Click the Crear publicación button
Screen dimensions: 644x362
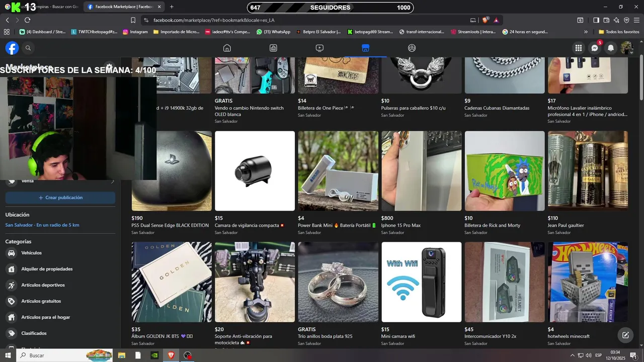coord(60,198)
